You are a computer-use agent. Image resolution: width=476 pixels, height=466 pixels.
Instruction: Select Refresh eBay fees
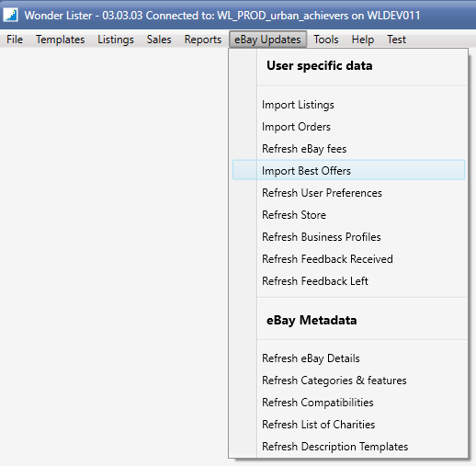(348, 149)
